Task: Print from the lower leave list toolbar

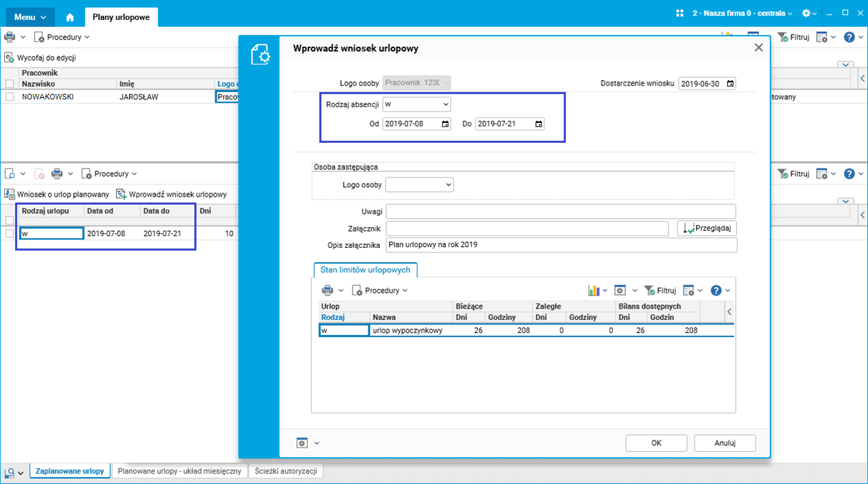Action: point(57,174)
